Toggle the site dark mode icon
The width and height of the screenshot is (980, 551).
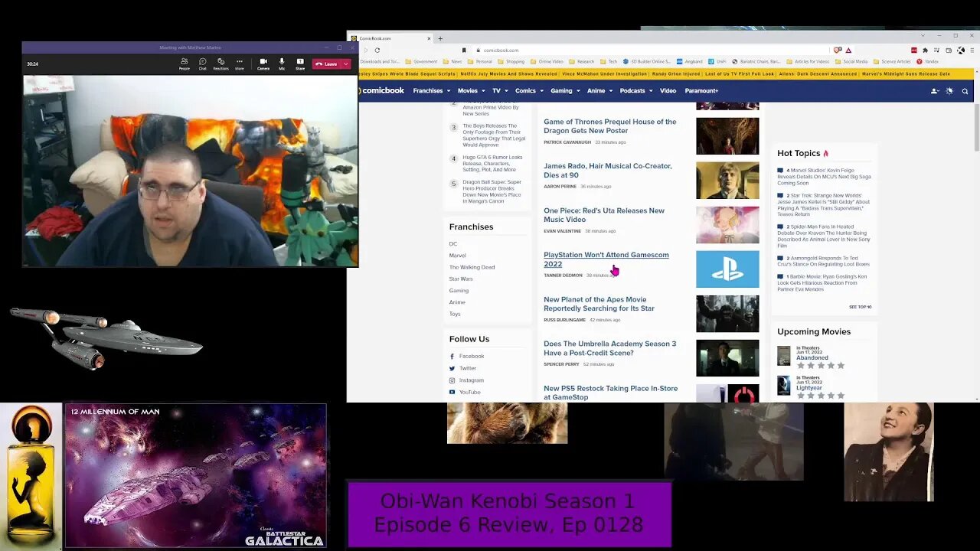tap(949, 91)
